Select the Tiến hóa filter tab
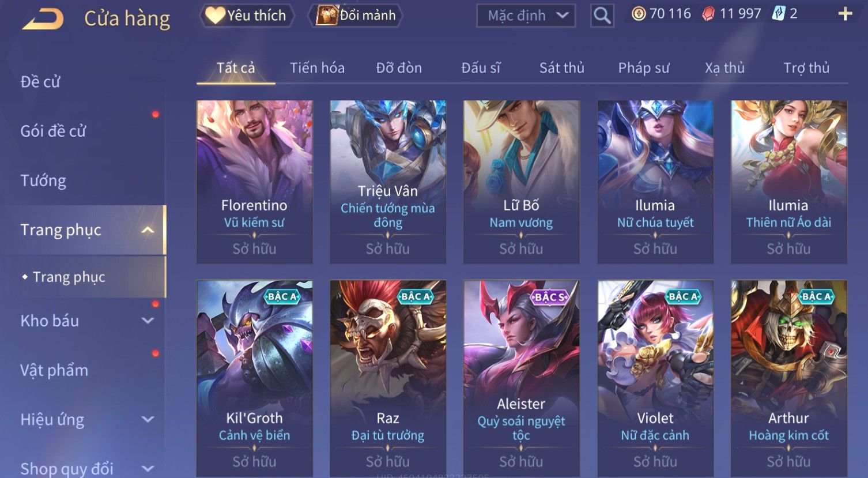Viewport: 868px width, 478px height. (317, 68)
